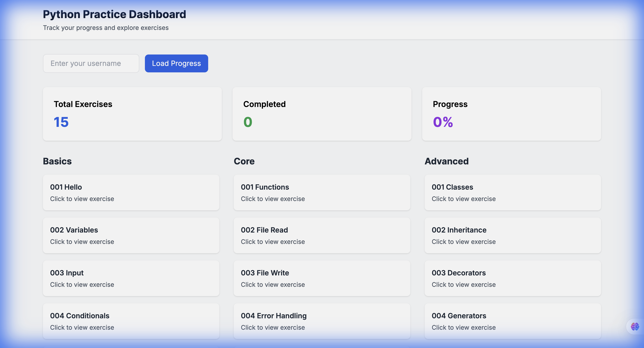Viewport: 644px width, 348px height.
Task: Focus the username input field
Action: tap(91, 63)
